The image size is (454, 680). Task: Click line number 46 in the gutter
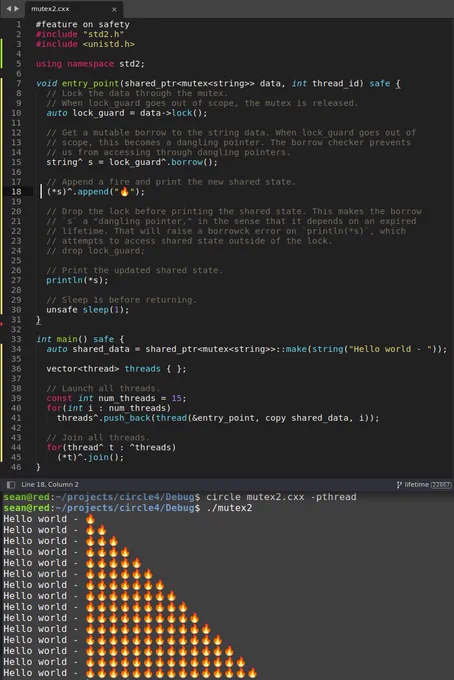click(16, 467)
